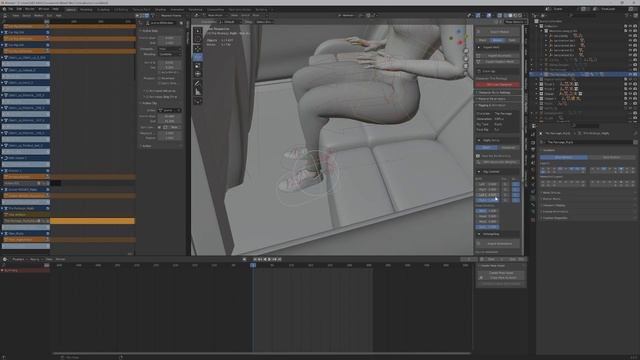Image resolution: width=640 pixels, height=360 pixels.
Task: Open the NLA Marker menu
Action: click(x=39, y=16)
